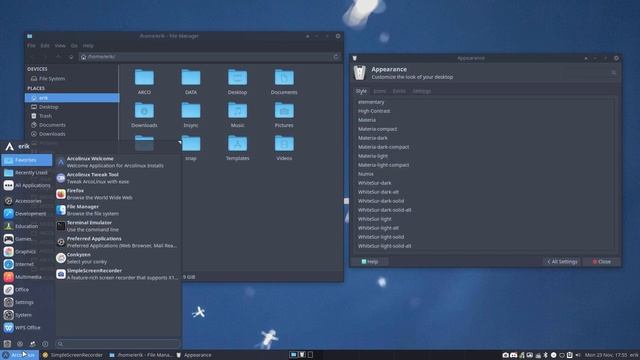
Task: Click the camera tray icon
Action: click(x=505, y=355)
